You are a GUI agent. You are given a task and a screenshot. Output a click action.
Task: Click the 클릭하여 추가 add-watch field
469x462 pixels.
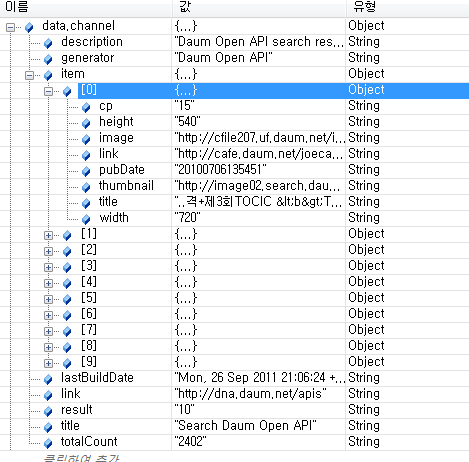81,458
